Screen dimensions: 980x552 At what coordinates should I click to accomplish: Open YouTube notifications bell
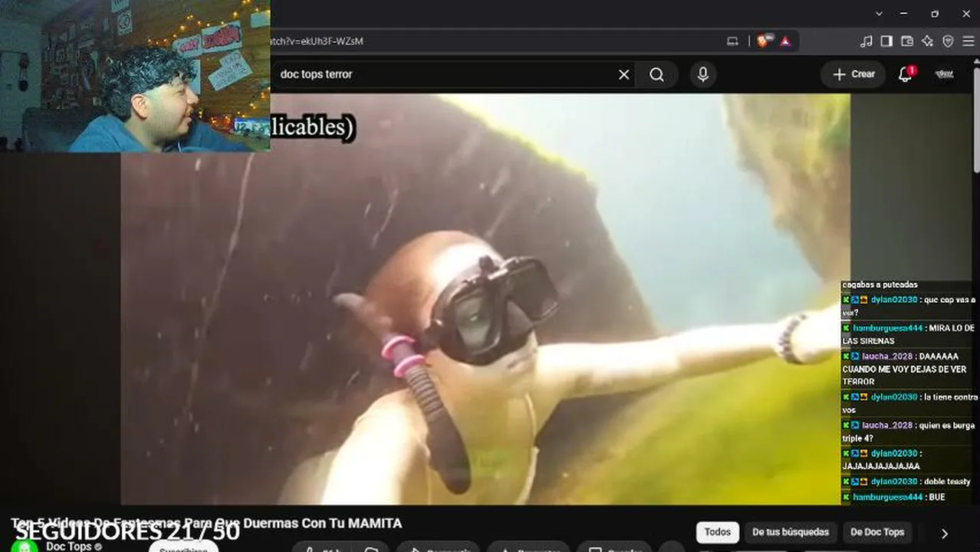[x=906, y=74]
